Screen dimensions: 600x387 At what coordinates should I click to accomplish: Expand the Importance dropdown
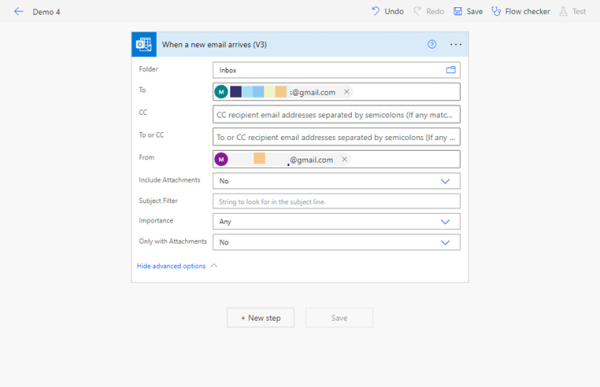445,222
